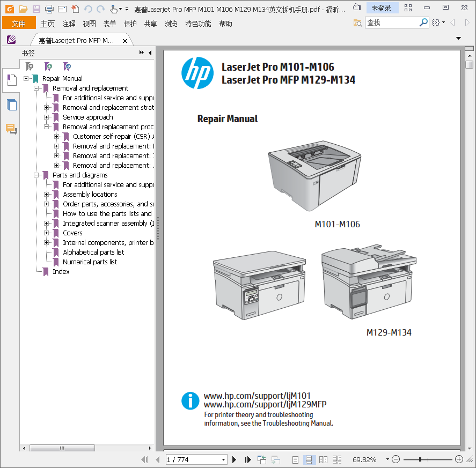Toggle continuous page view mode
This screenshot has height=468, width=476.
pyautogui.click(x=309, y=460)
